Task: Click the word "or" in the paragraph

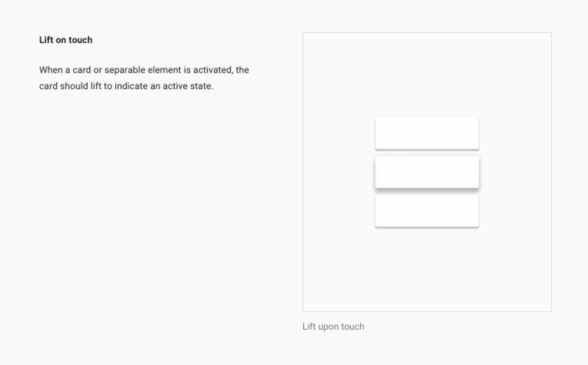Action: point(97,70)
